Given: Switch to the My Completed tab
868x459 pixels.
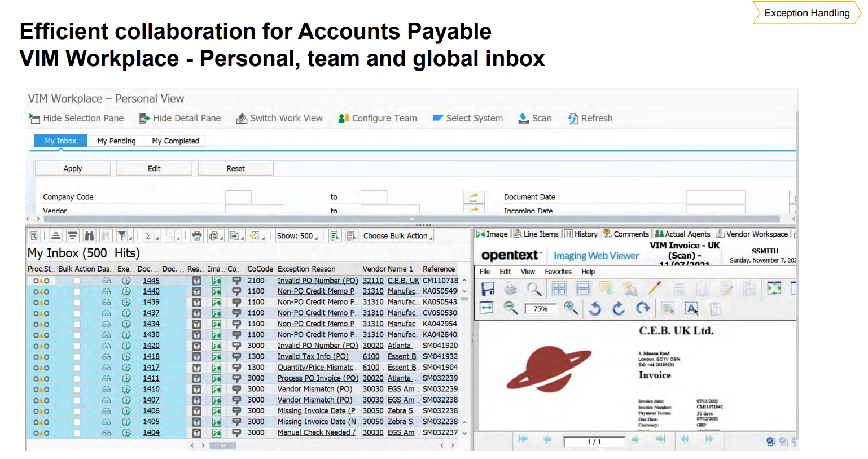Looking at the screenshot, I should (175, 141).
